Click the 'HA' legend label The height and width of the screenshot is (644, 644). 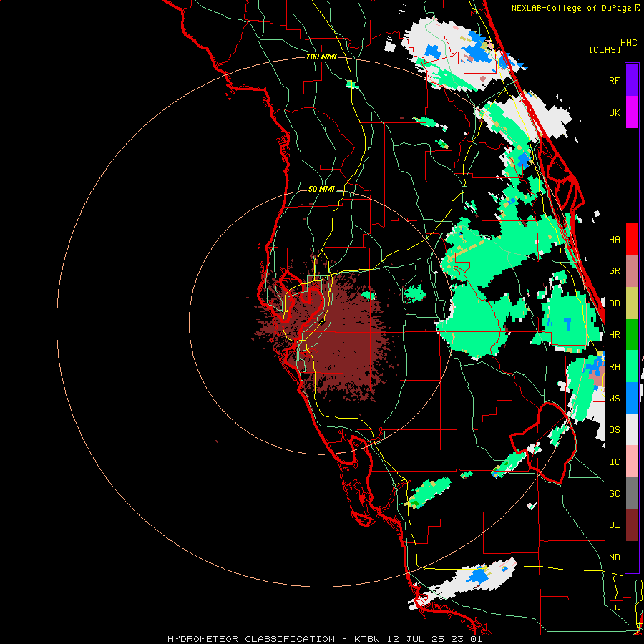tap(614, 239)
